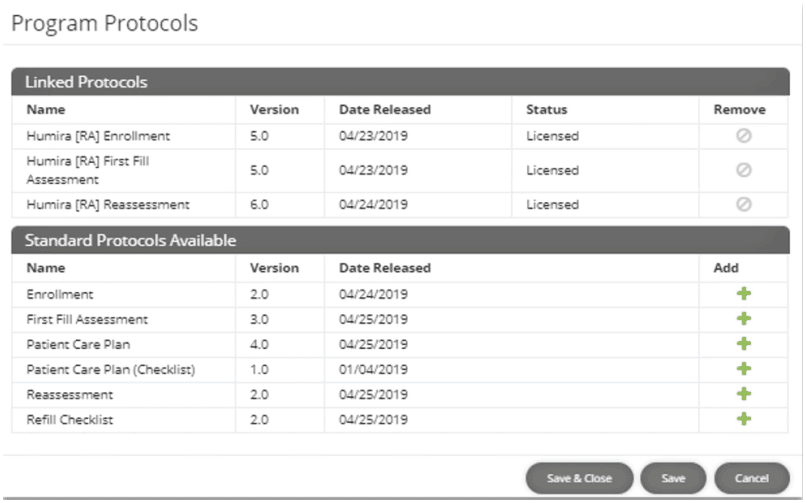Click date 04/24/2019 in standard Enrollment row
This screenshot has height=503, width=806.
click(373, 294)
